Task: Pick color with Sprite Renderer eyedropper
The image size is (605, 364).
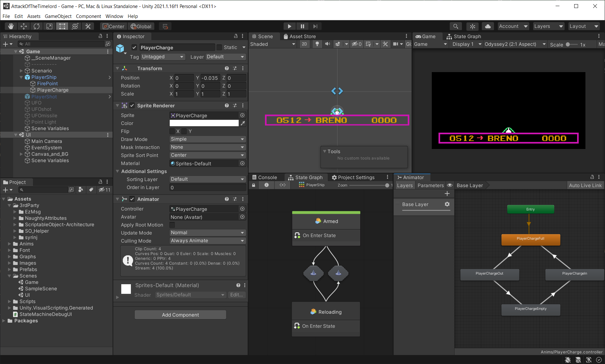Action: [x=243, y=123]
